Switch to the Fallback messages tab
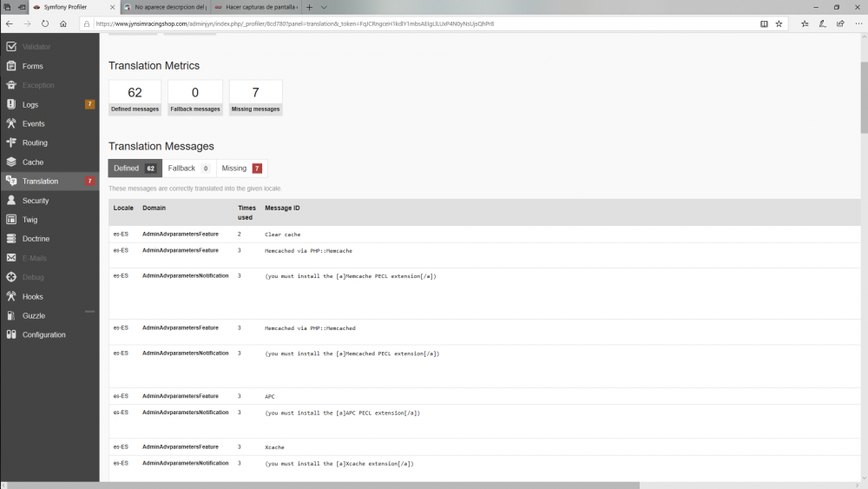The height and width of the screenshot is (489, 868). click(188, 169)
